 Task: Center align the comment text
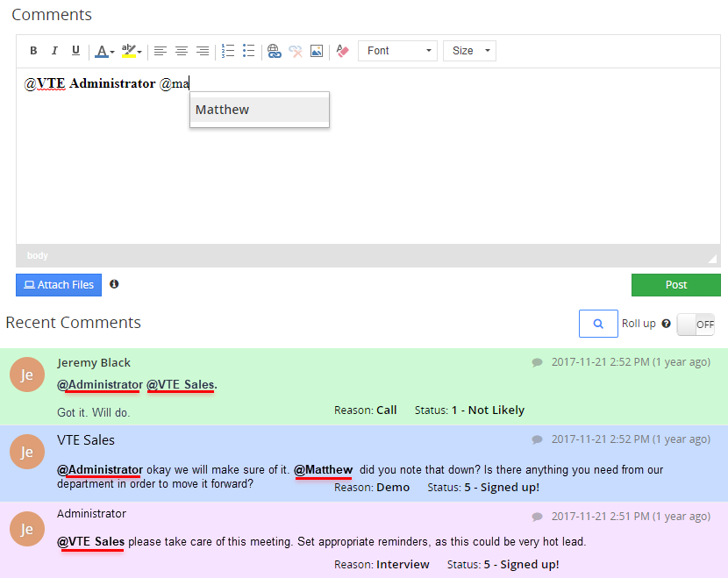(182, 51)
